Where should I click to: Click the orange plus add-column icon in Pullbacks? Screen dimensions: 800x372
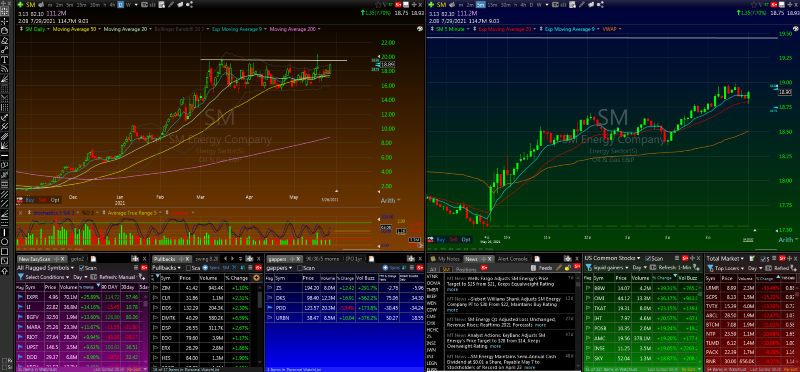pos(256,278)
